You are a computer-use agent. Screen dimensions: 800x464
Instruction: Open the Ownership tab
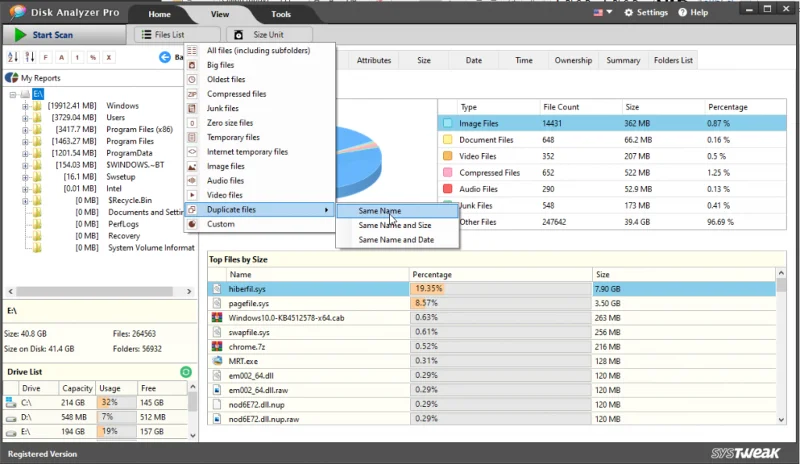pyautogui.click(x=573, y=60)
